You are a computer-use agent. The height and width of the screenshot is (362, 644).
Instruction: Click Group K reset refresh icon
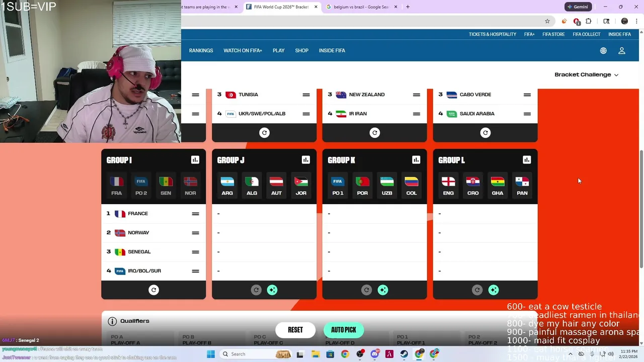(367, 290)
